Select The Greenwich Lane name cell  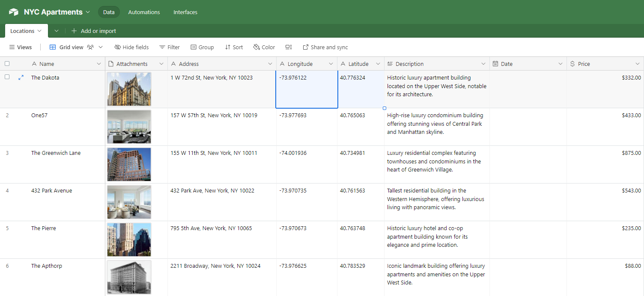pos(66,164)
